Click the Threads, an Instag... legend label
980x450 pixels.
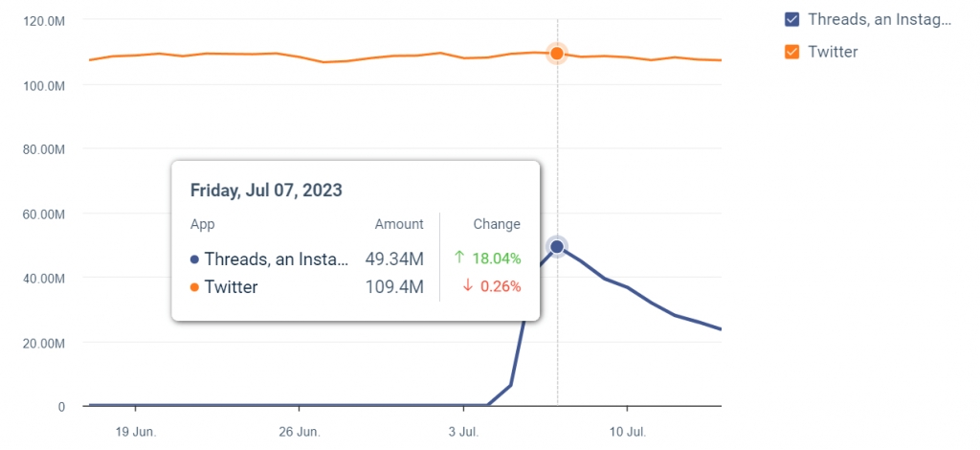880,20
